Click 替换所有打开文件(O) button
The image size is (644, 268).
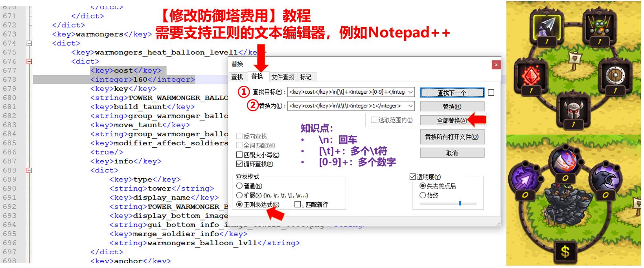(452, 137)
